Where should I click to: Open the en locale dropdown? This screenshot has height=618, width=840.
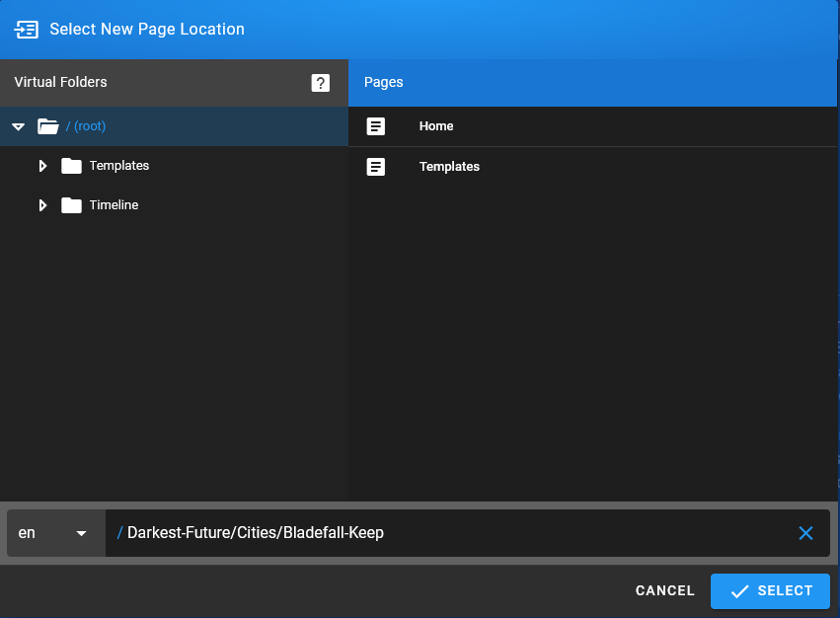[x=54, y=533]
